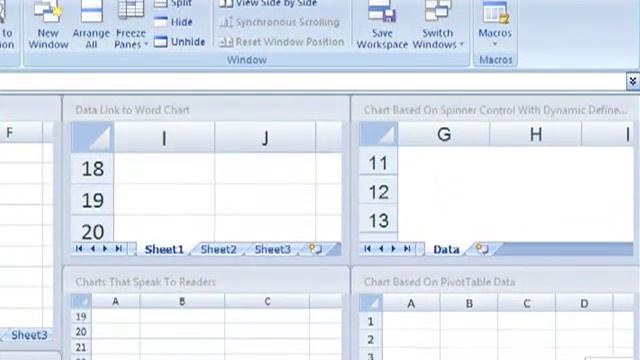The width and height of the screenshot is (640, 360).
Task: Select column A in PivotTable Data workbook
Action: point(411,303)
